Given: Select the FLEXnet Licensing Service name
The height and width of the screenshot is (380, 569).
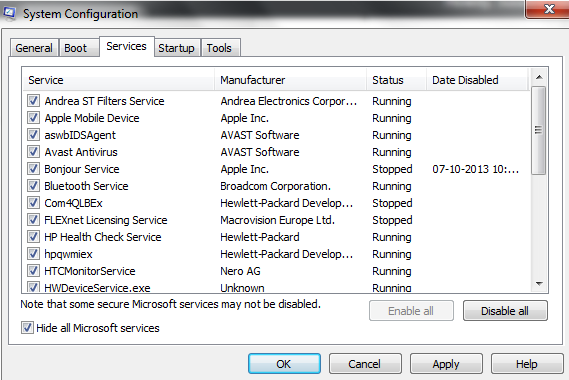Looking at the screenshot, I should (x=106, y=220).
